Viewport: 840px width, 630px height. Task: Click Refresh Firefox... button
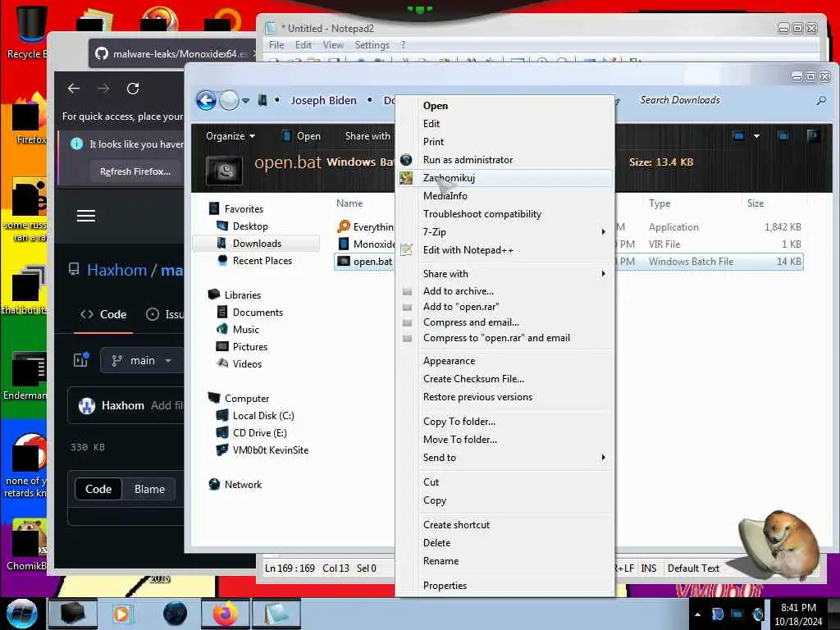tap(135, 171)
